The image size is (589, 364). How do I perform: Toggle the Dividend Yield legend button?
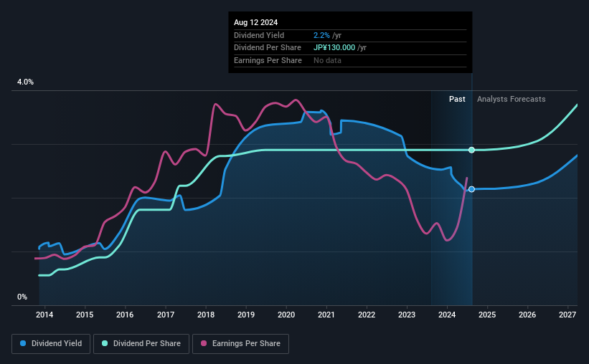[x=51, y=344]
